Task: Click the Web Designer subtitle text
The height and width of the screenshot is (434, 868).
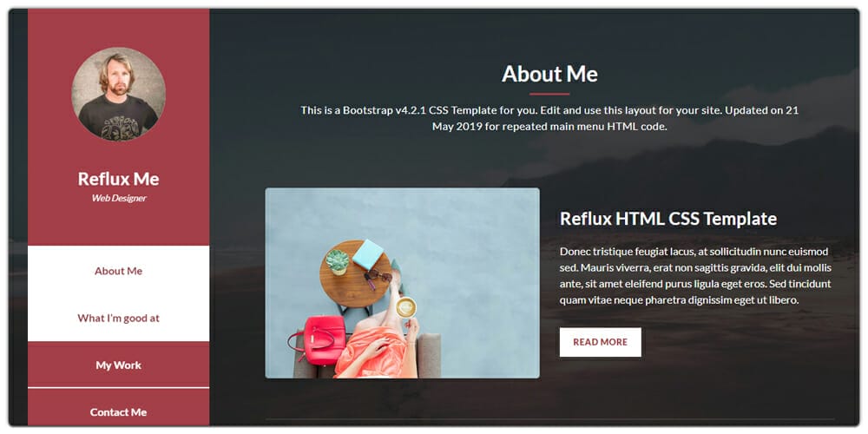Action: pos(118,198)
